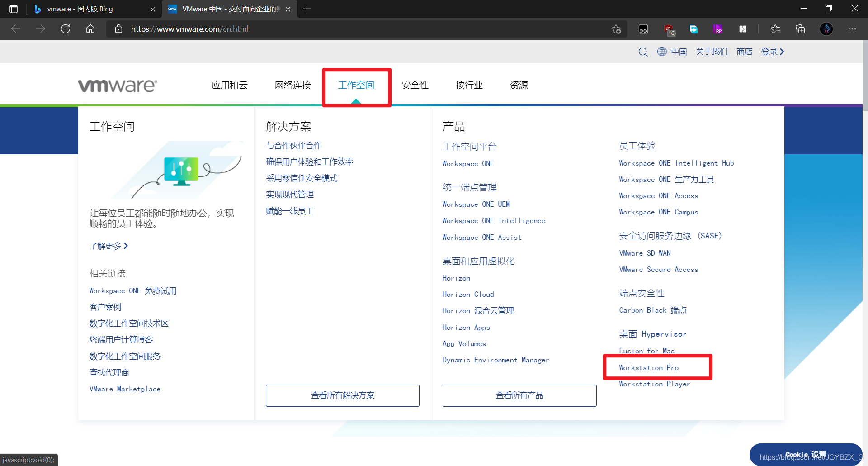Open the 查找代理商 link
868x466 pixels.
[x=109, y=372]
